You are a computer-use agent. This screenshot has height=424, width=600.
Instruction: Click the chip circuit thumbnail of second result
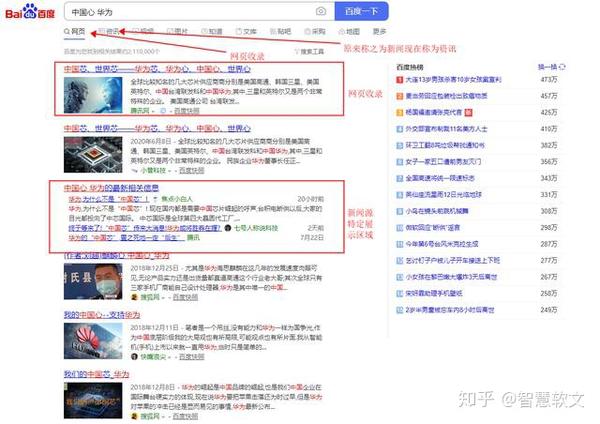pyautogui.click(x=93, y=155)
